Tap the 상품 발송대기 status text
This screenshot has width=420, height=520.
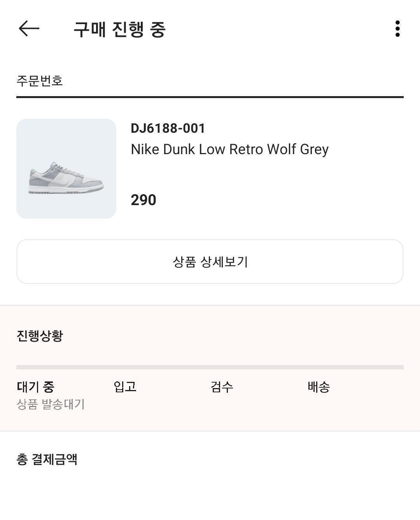[x=51, y=404]
